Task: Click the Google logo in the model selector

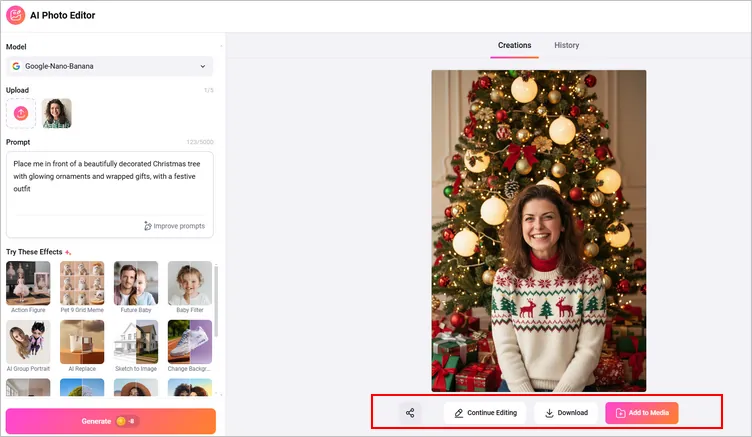Action: [16, 66]
